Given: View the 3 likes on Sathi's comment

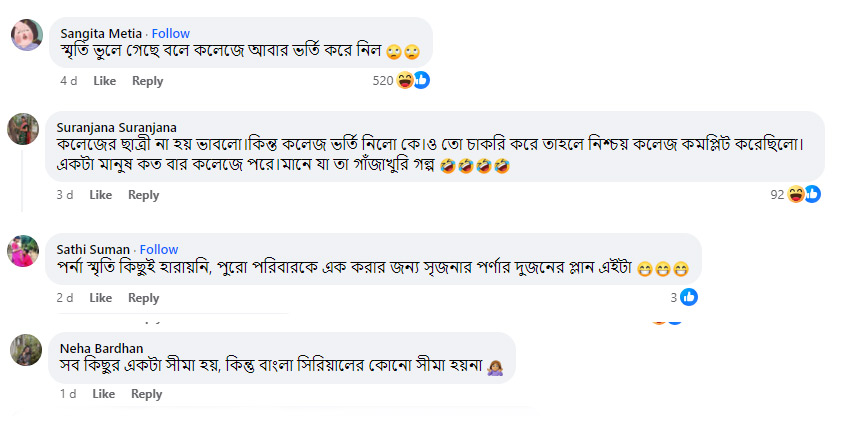Looking at the screenshot, I should [683, 296].
